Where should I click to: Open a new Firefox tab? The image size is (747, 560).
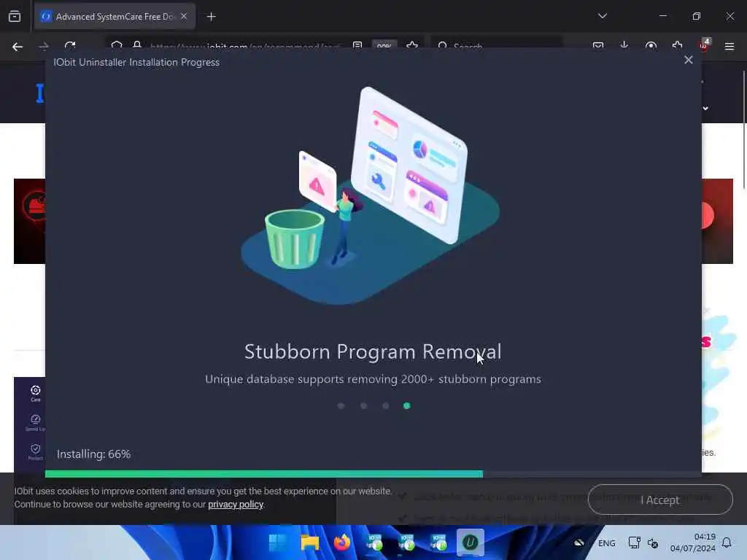point(211,17)
